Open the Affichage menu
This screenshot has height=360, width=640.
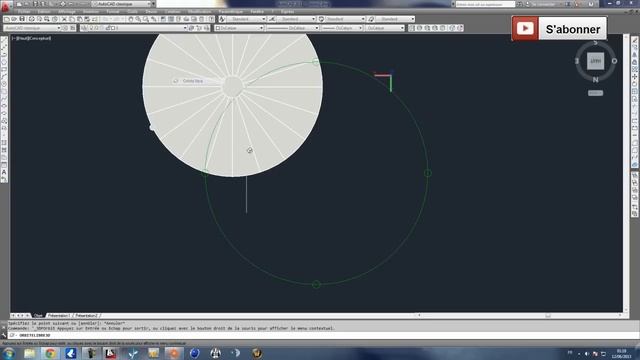(67, 11)
